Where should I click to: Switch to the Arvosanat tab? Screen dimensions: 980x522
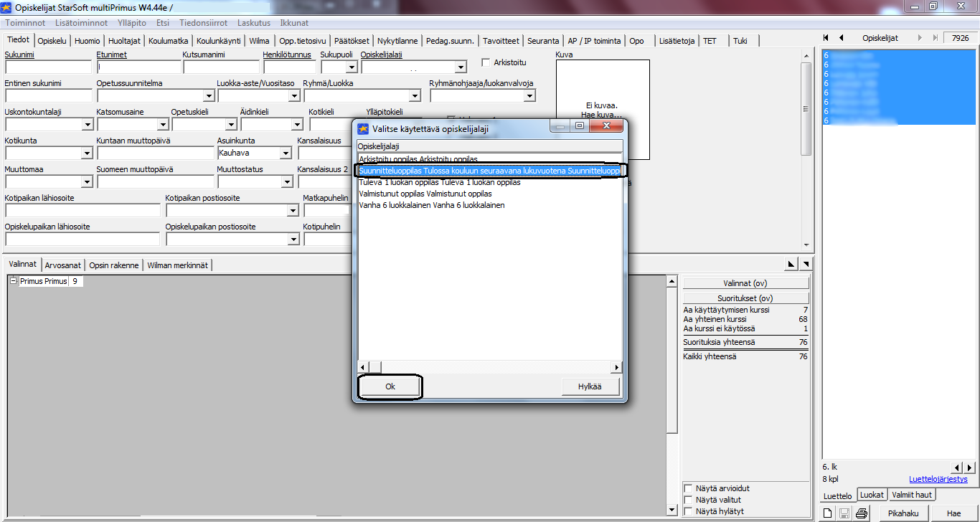pos(63,265)
